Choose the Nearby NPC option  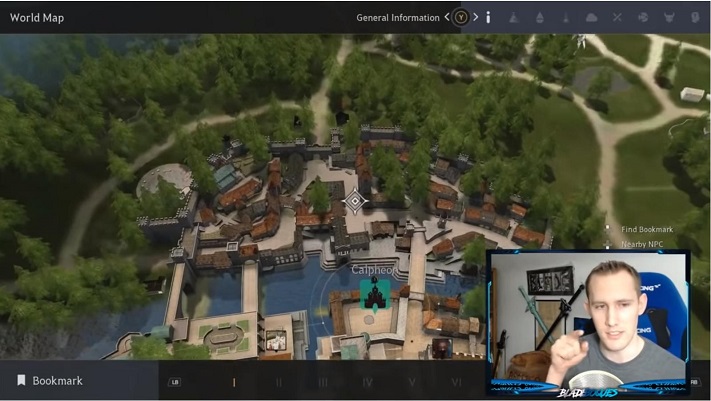(642, 244)
